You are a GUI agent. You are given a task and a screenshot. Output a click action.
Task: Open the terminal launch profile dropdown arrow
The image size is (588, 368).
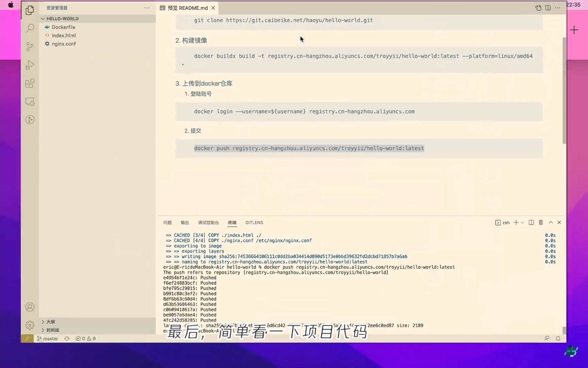coord(522,223)
